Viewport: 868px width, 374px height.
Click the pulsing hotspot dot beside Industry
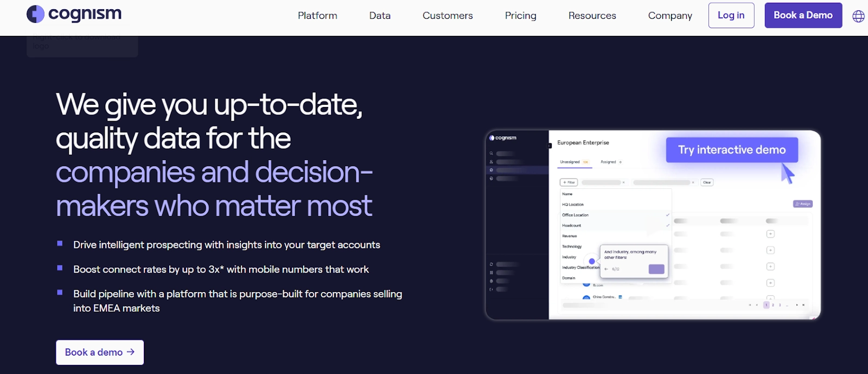[x=592, y=261]
